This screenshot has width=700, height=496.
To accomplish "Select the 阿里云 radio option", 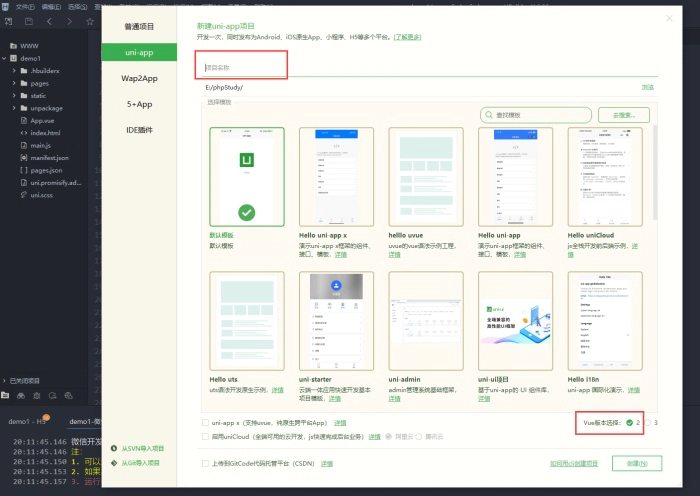I will tap(388, 436).
